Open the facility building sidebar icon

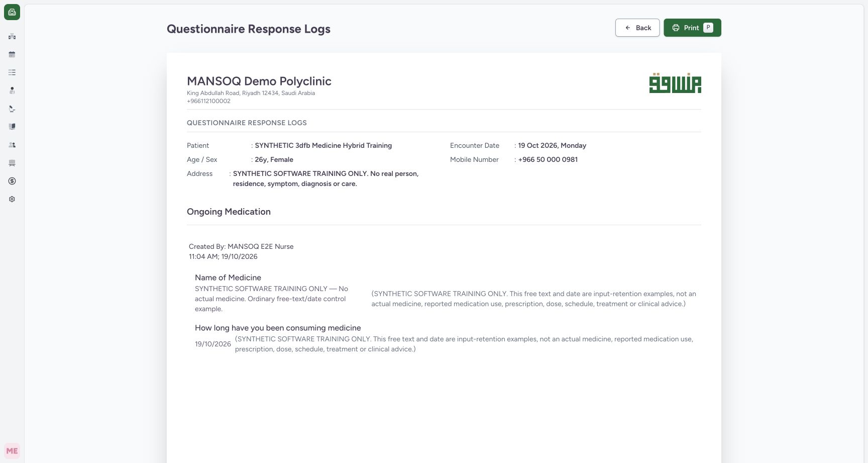point(12,36)
